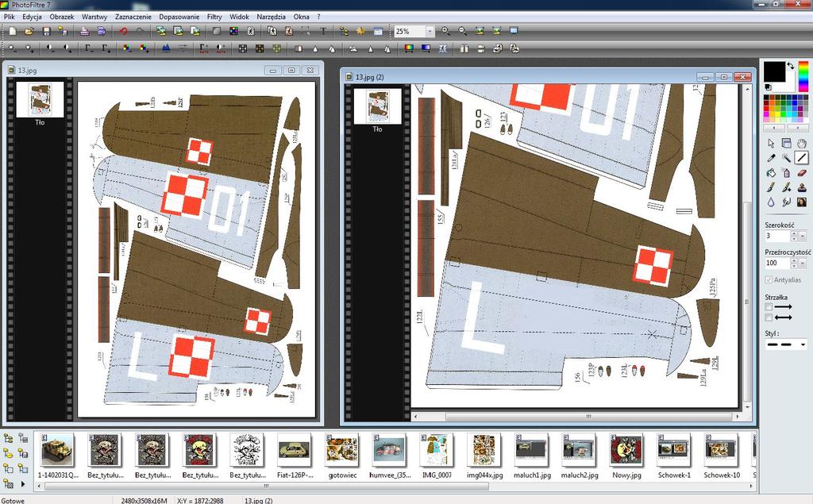This screenshot has width=813, height=504.
Task: Click the gotowiec thumbnail in explorer
Action: [342, 451]
